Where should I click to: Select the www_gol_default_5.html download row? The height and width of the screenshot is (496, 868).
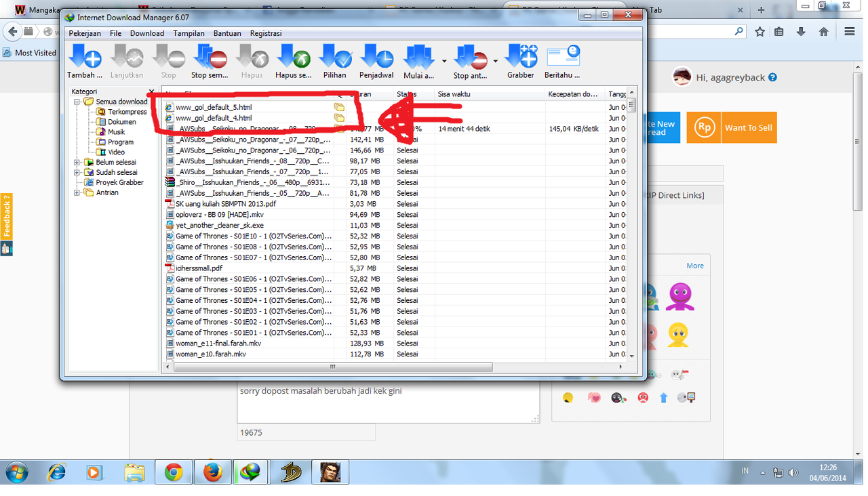(395, 107)
